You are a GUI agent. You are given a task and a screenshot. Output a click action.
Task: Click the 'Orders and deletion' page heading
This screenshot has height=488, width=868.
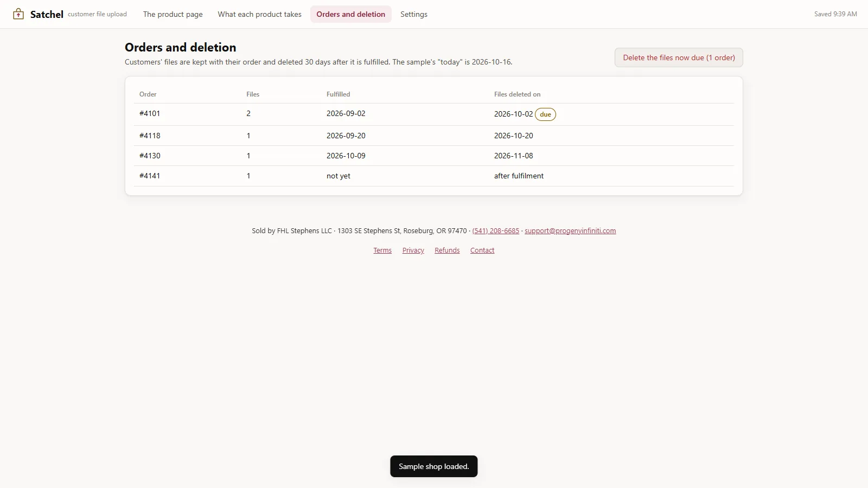tap(181, 47)
